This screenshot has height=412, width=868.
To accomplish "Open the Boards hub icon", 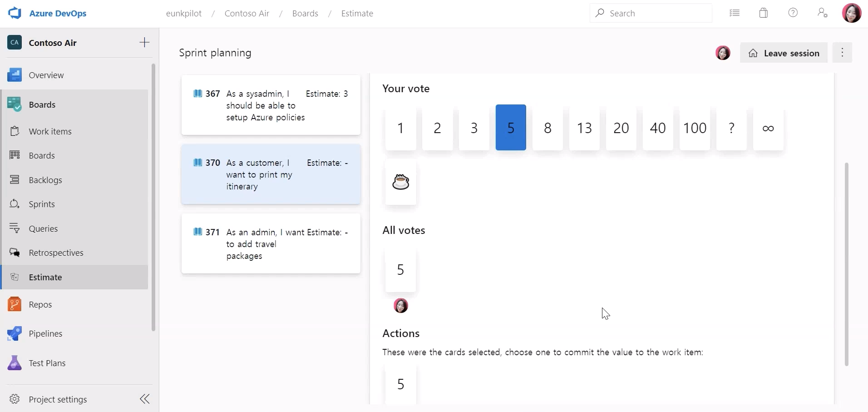I will click(x=15, y=104).
